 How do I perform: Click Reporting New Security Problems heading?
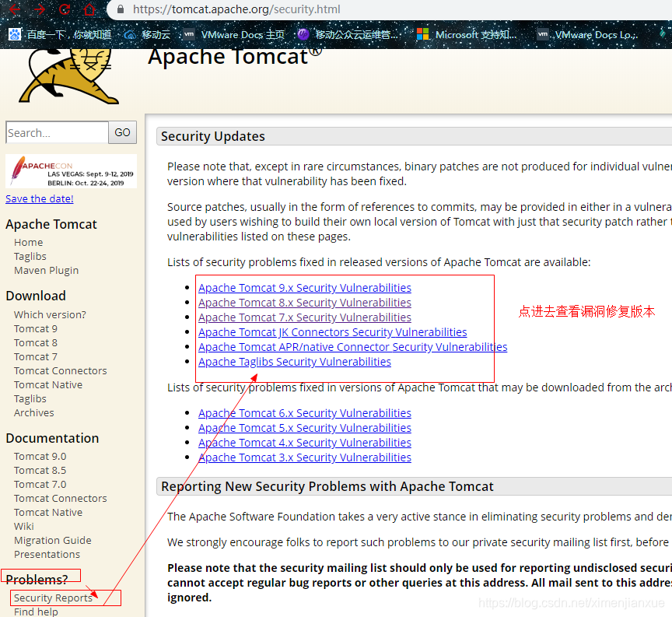click(x=327, y=486)
